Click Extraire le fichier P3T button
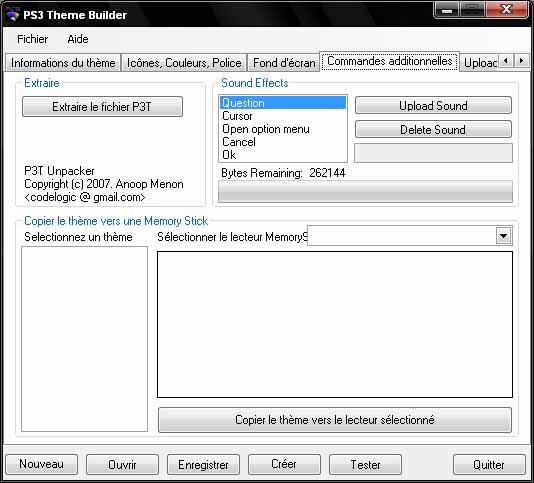Viewport: 534px width, 483px height. tap(102, 107)
